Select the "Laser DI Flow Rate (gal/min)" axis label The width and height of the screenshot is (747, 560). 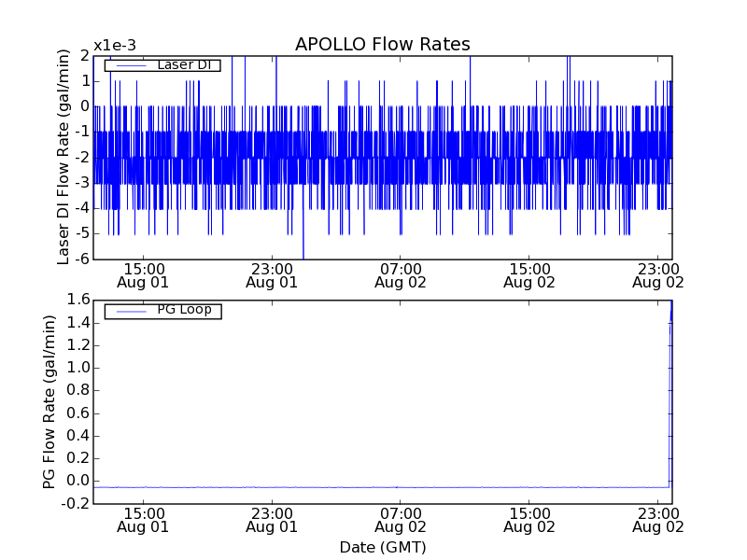[63, 157]
